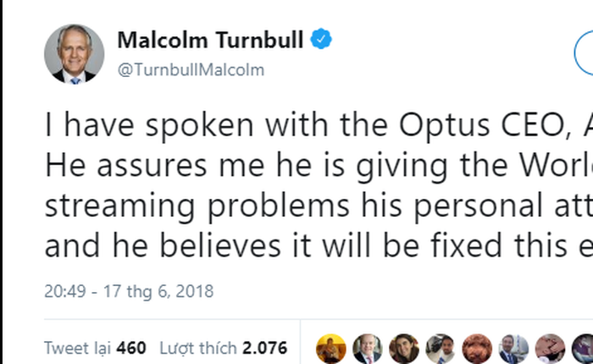
Task: Click the tweet timestamp 20:49 - 17 thg 6, 2018
Action: [x=129, y=291]
